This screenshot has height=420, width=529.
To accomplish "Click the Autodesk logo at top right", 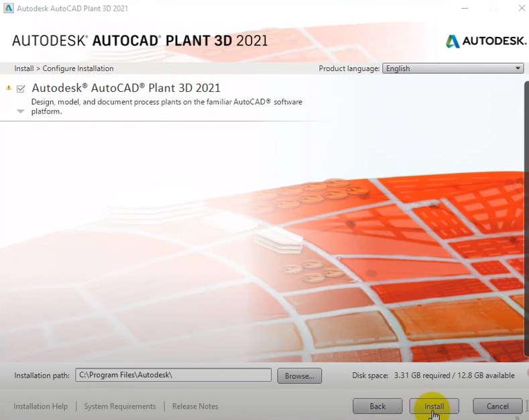I will (x=486, y=41).
